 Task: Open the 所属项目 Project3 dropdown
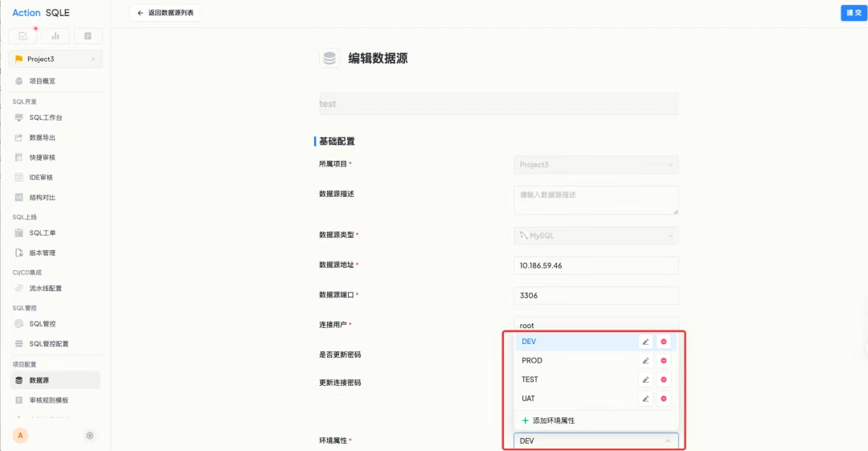596,165
